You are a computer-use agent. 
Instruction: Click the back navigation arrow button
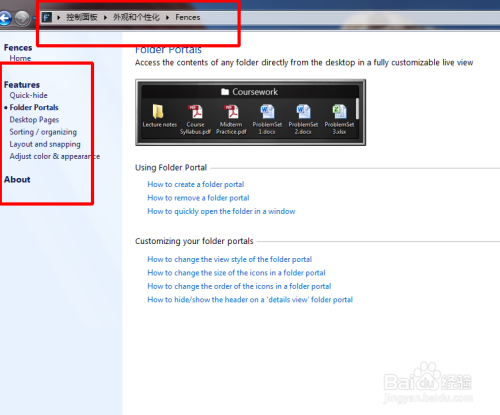coord(5,18)
